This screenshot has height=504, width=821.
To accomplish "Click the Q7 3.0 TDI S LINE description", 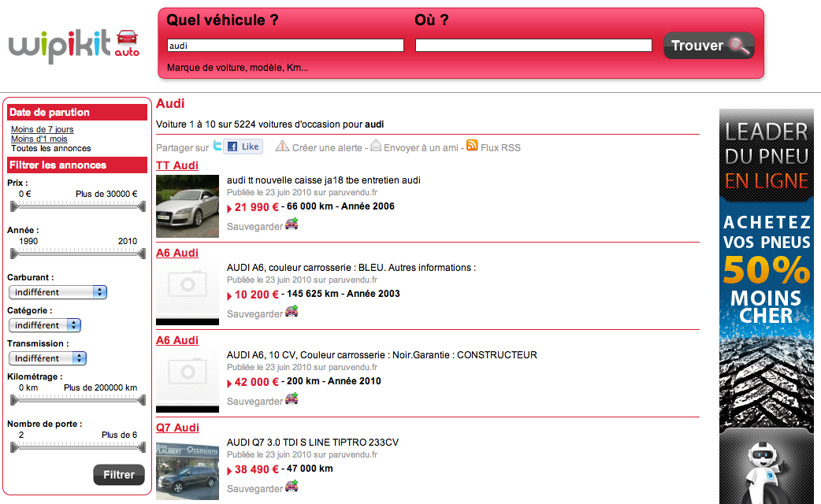I will click(313, 443).
